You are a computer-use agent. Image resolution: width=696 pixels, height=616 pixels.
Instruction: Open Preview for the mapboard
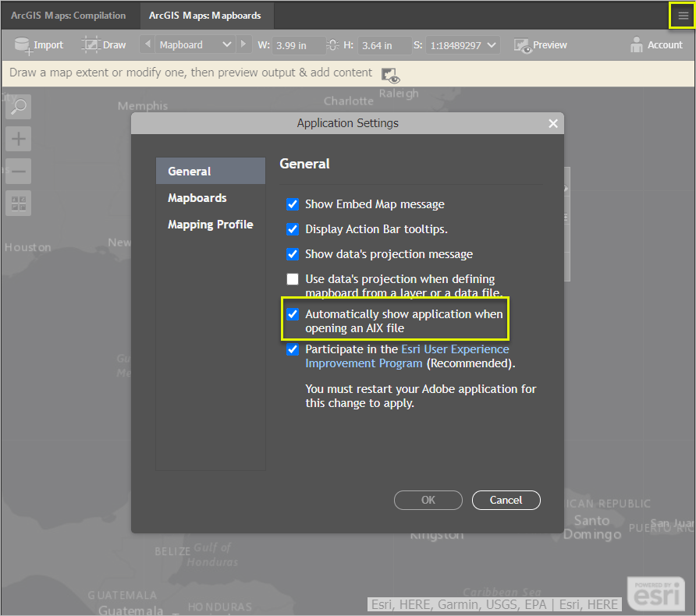[540, 44]
